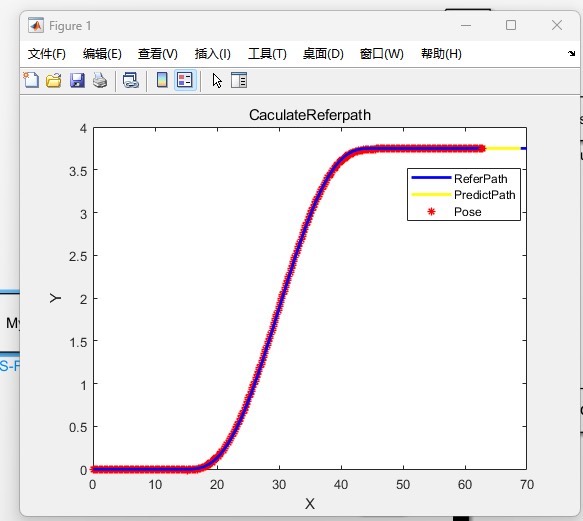Close the Figure 1 window
Screen dimensions: 583x521
(x=557, y=25)
